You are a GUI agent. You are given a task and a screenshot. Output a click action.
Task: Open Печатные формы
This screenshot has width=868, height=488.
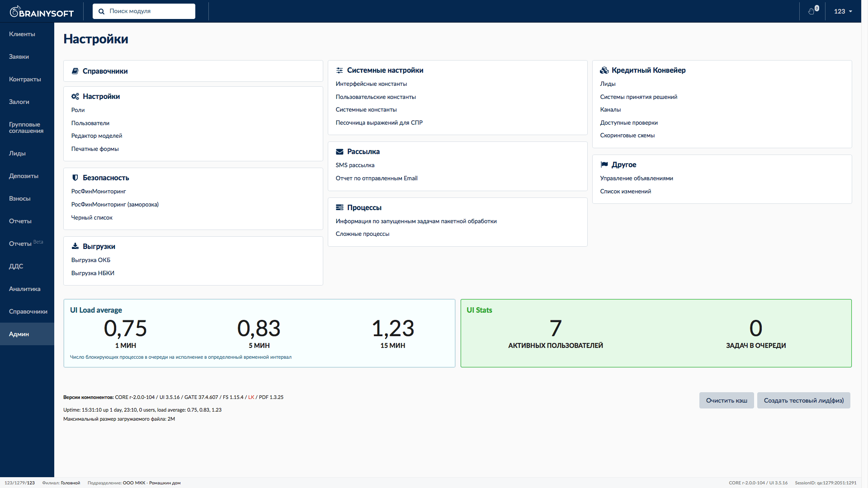coord(94,149)
